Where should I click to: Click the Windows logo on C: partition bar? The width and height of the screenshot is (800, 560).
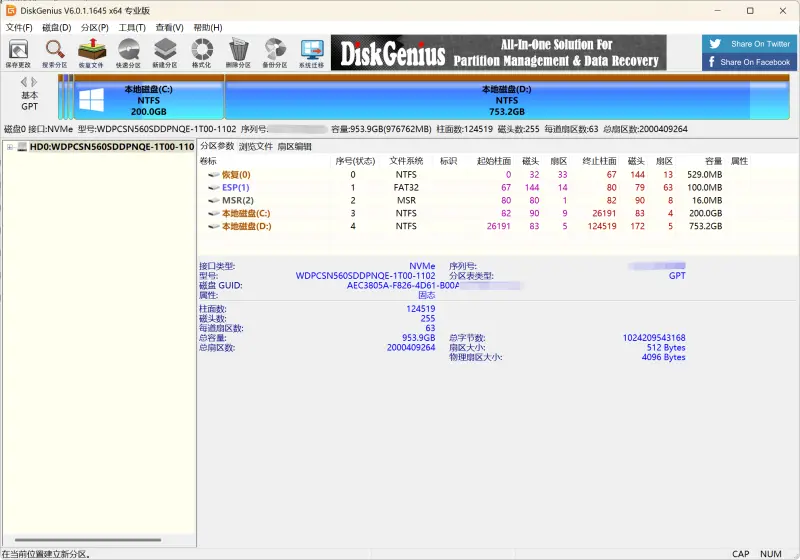[92, 99]
